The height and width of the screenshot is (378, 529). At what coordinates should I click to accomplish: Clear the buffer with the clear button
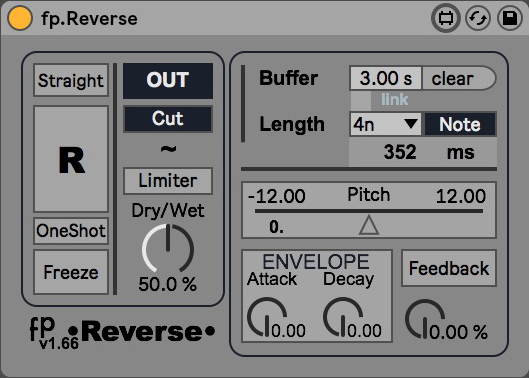coord(458,78)
